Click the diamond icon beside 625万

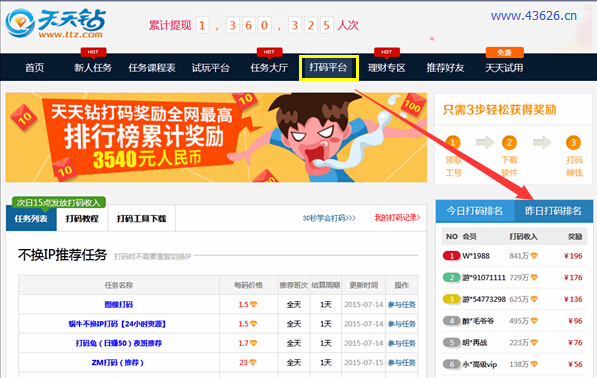click(x=534, y=299)
